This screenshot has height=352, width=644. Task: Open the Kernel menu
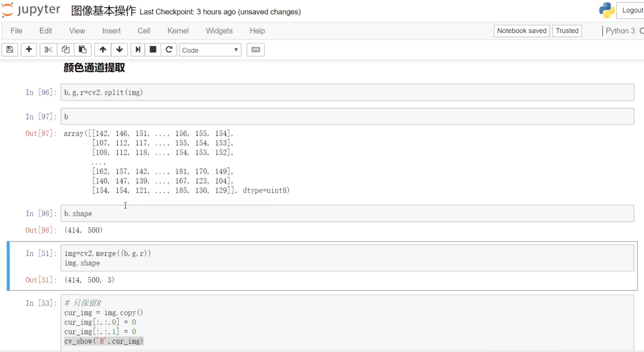(178, 31)
